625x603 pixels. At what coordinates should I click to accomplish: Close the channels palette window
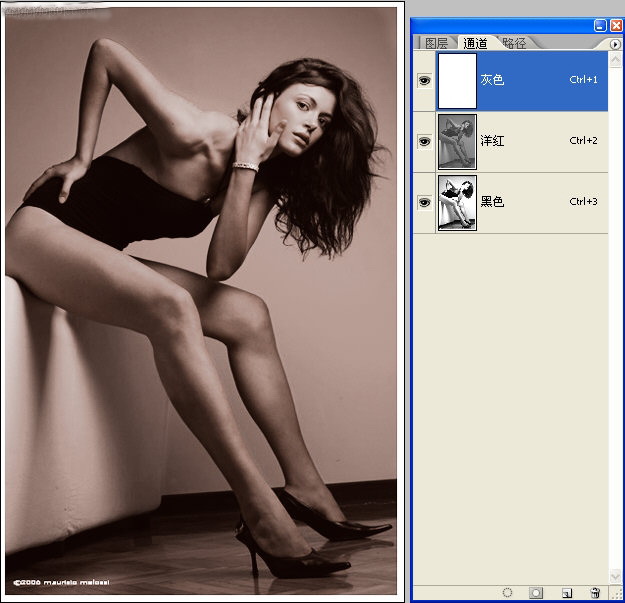(614, 25)
